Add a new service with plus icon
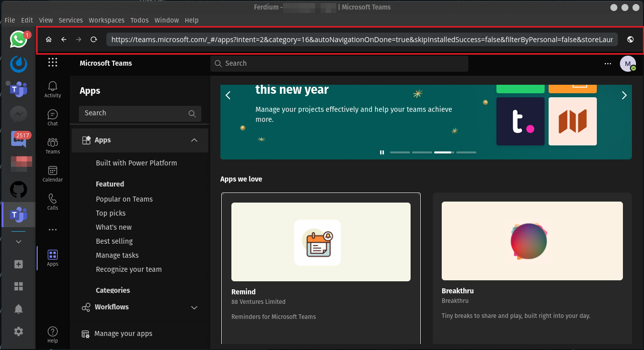This screenshot has width=644, height=350. (x=19, y=264)
